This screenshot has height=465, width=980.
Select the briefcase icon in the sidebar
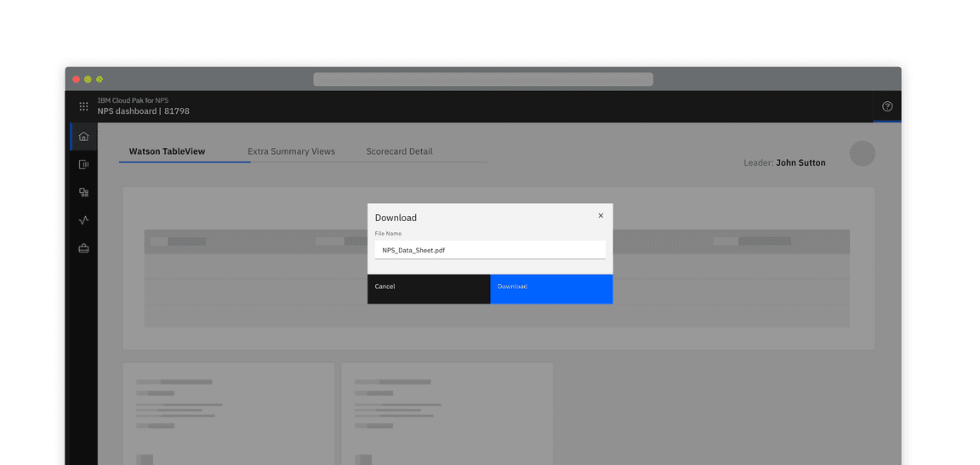83,248
